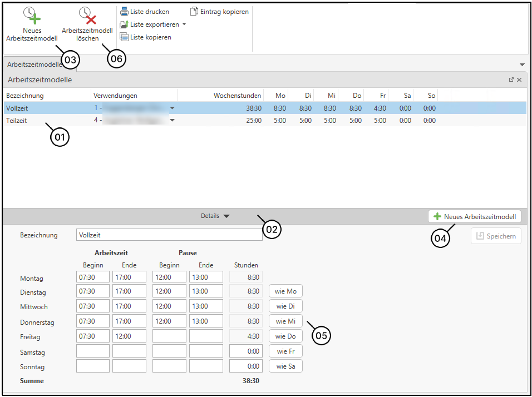Click the Bezeichnung field containing Vollzeit
Screen dimensions: 532x397
(169, 235)
